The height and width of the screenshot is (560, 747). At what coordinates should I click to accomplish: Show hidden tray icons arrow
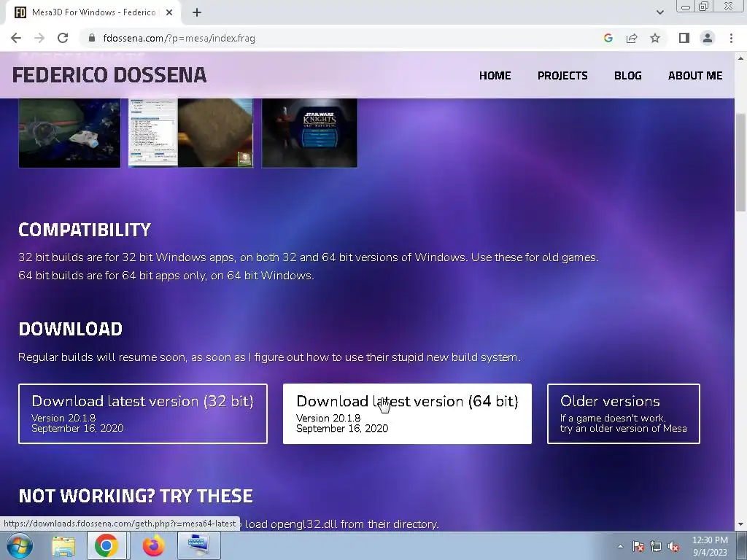click(x=620, y=546)
